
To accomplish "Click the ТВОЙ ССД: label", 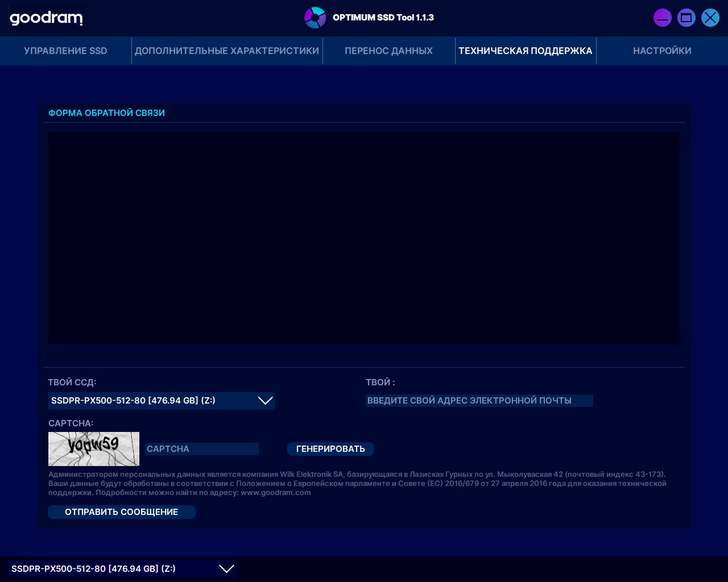I will point(72,383).
